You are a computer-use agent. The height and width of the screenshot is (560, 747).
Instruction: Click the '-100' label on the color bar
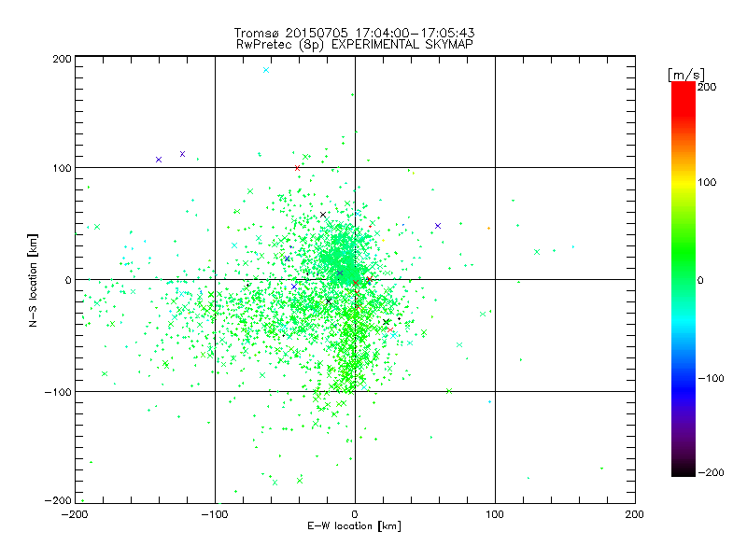pyautogui.click(x=712, y=378)
